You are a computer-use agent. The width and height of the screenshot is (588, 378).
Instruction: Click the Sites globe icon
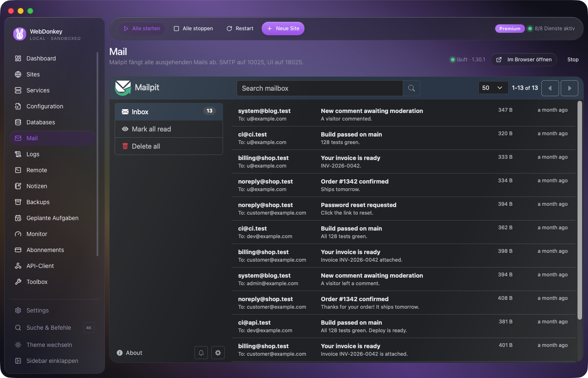click(18, 74)
